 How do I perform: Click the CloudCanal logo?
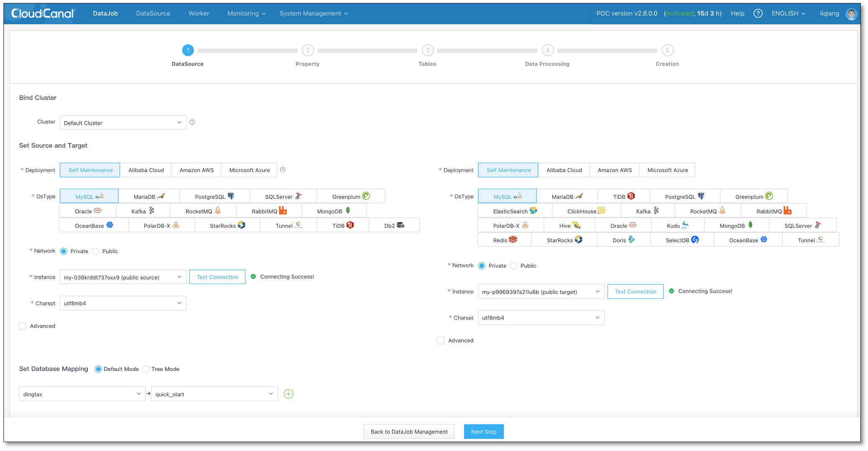[x=42, y=13]
